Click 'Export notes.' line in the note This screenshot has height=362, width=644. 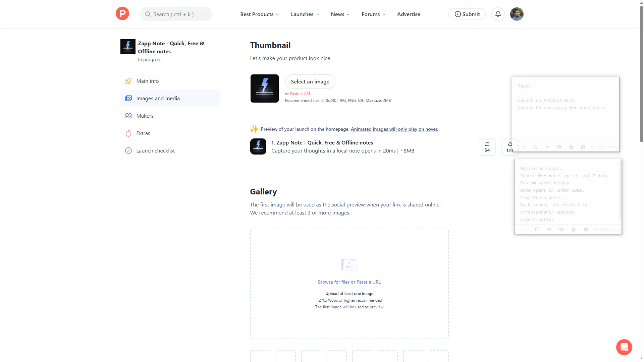(537, 220)
